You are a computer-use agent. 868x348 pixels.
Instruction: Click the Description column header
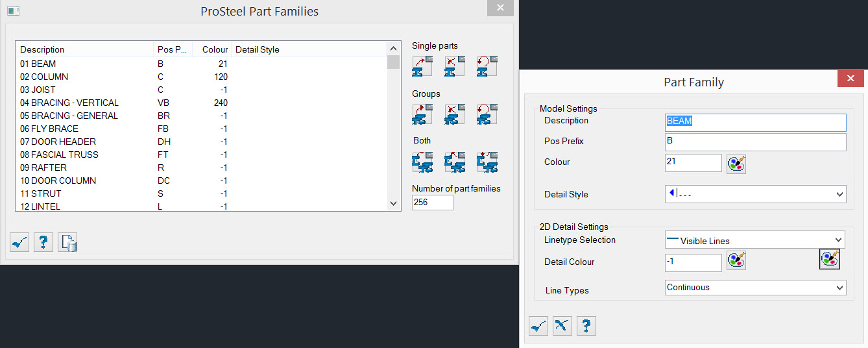pos(84,49)
